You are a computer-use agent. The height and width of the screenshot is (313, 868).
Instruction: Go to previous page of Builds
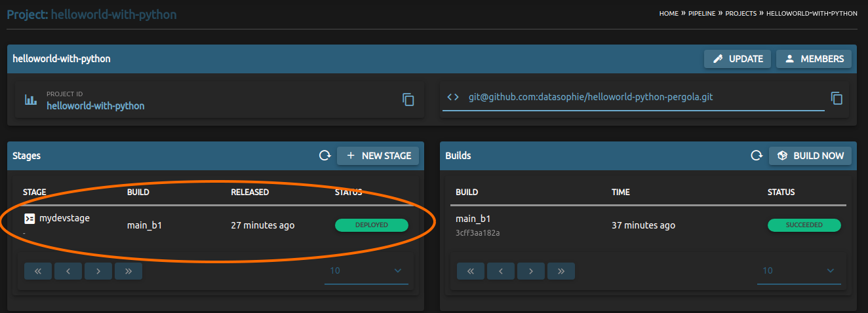tap(501, 271)
